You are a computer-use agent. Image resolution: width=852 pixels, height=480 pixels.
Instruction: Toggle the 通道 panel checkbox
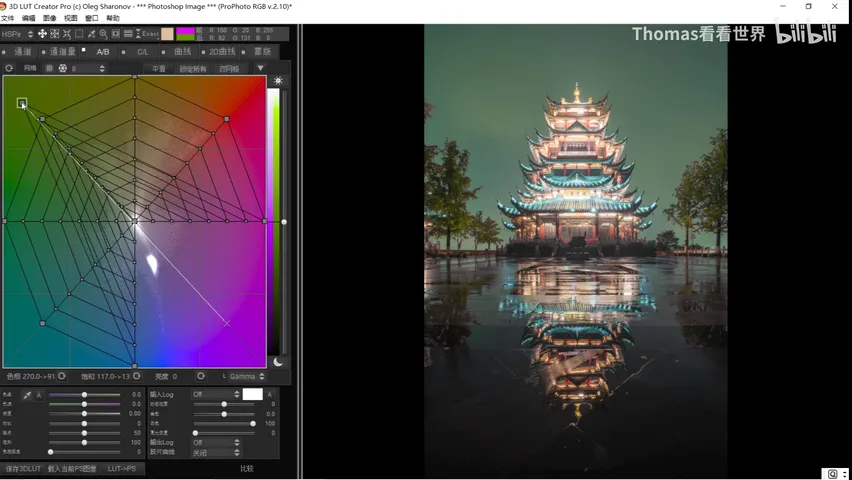pyautogui.click(x=4, y=52)
